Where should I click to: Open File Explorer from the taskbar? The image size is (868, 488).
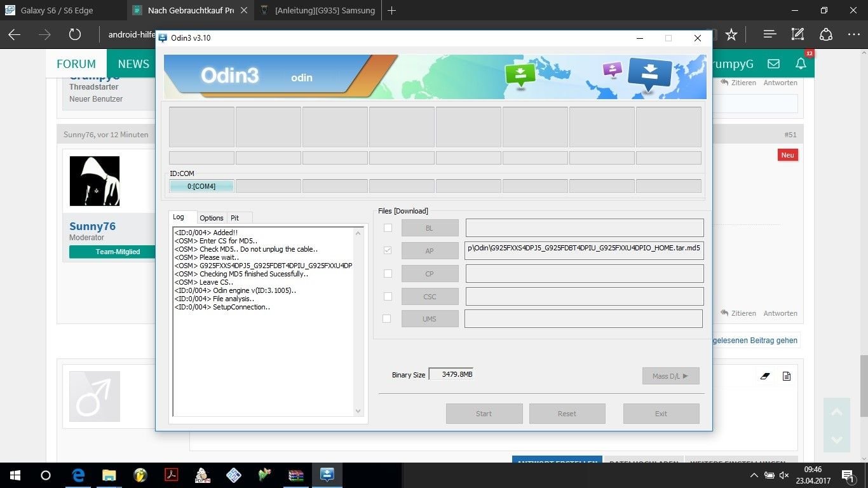click(x=109, y=475)
